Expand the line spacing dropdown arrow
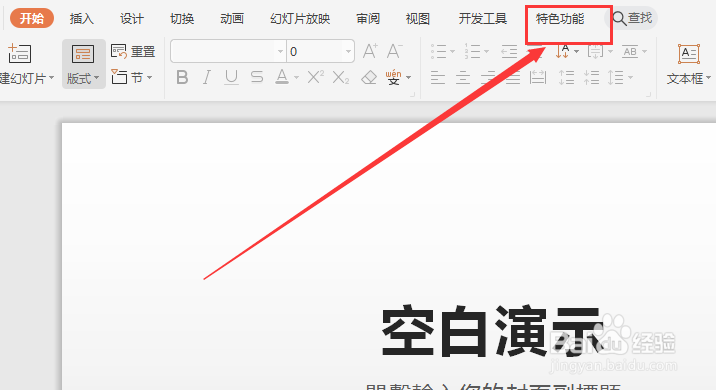 pos(630,78)
